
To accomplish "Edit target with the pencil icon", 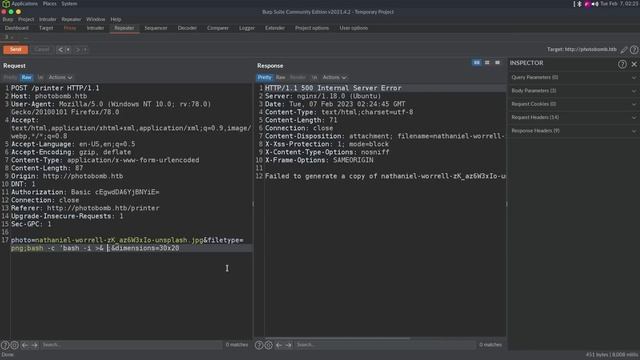I will (624, 50).
